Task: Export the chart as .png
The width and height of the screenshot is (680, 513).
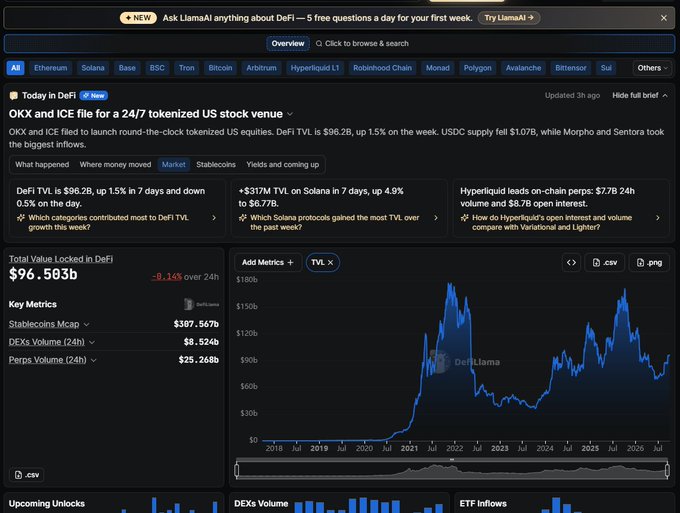Action: 649,262
